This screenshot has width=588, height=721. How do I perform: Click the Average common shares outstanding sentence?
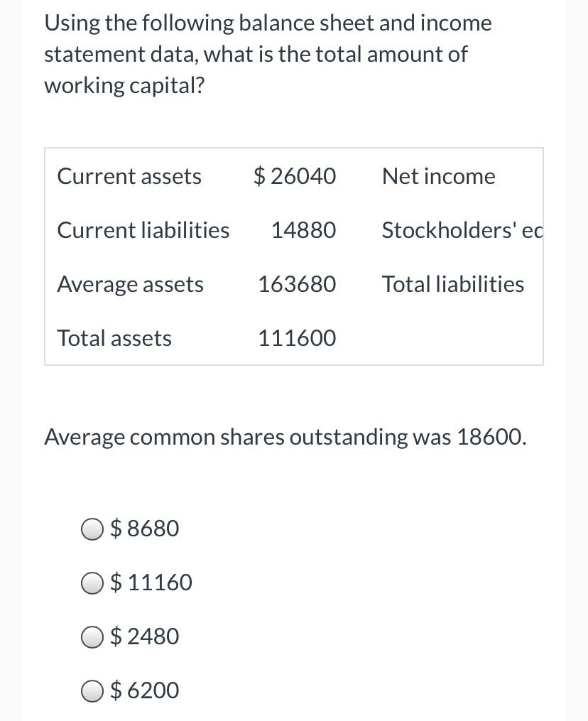coord(285,437)
